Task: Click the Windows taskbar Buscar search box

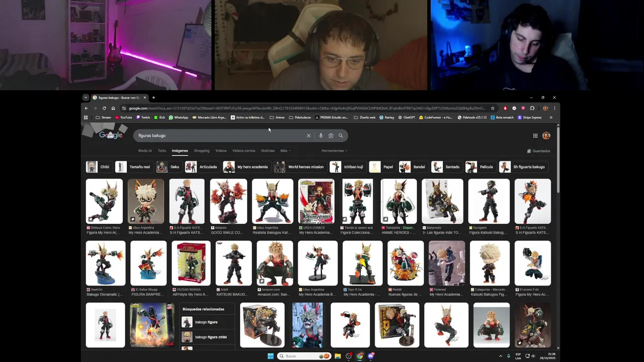Action: pyautogui.click(x=304, y=356)
